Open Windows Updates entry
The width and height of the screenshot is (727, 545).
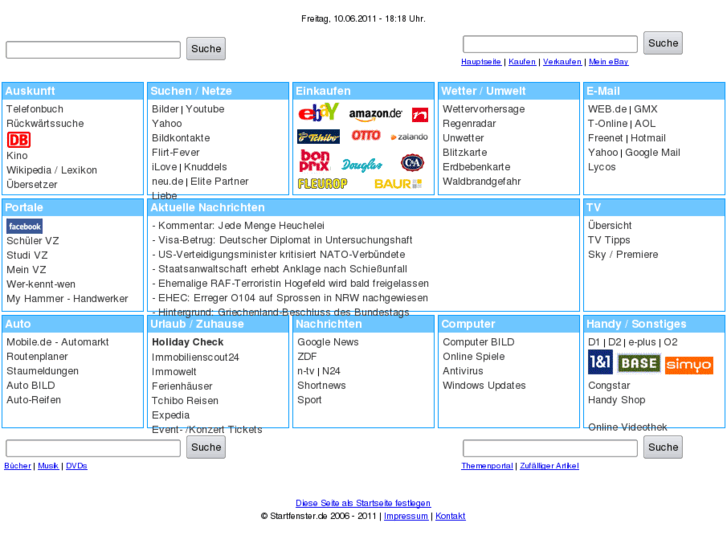484,385
